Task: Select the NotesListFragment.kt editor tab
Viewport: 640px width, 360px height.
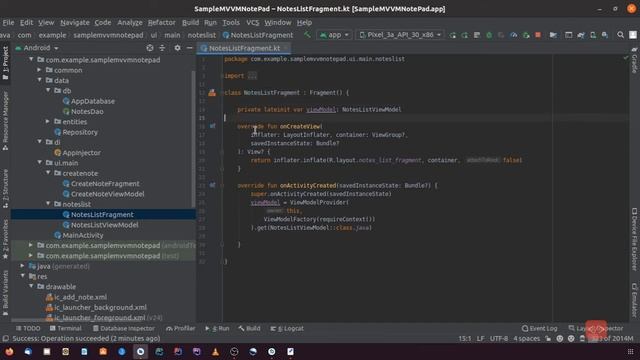Action: coord(244,48)
